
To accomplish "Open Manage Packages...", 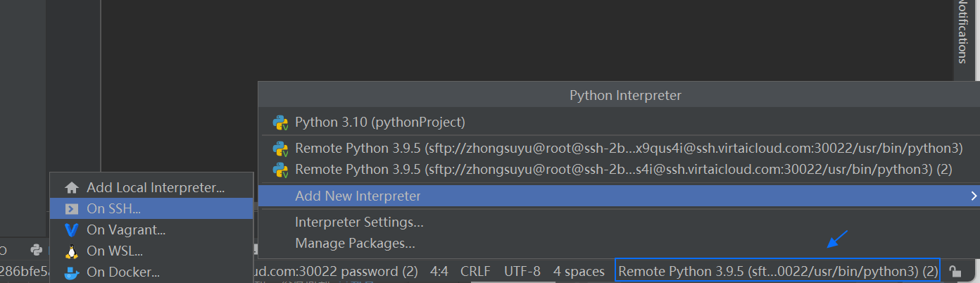I will [x=355, y=244].
